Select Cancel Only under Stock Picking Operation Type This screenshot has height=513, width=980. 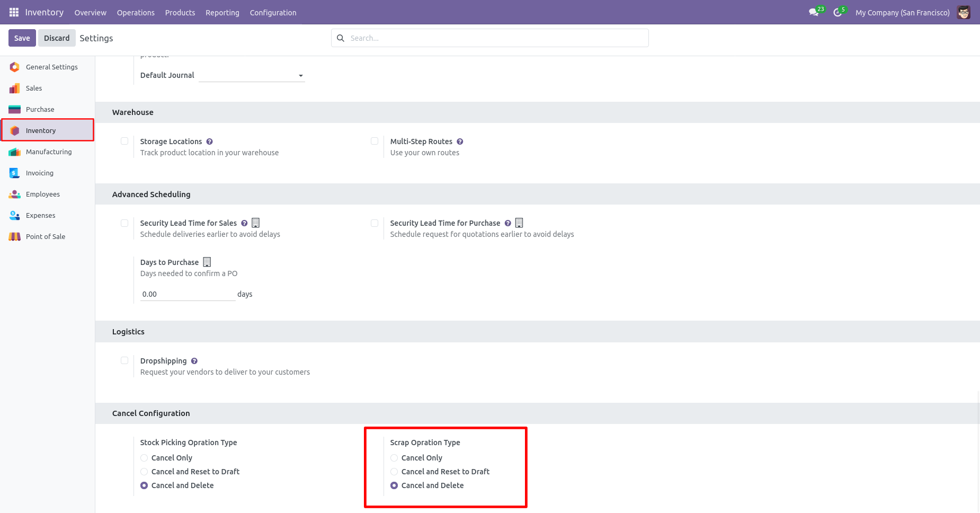[144, 458]
